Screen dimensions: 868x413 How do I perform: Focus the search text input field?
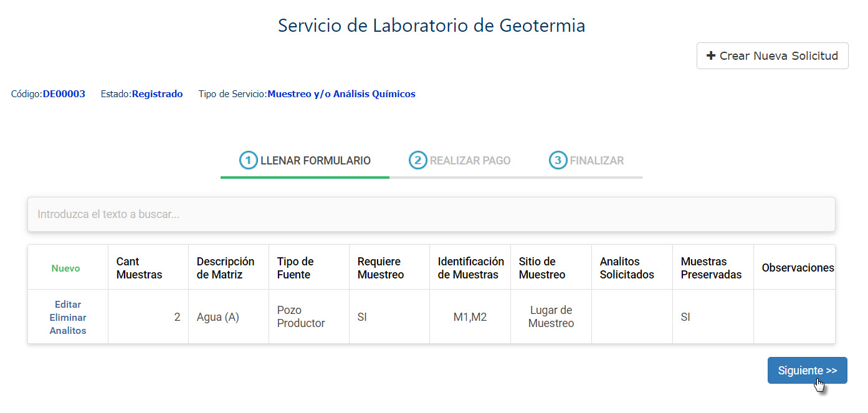click(431, 214)
